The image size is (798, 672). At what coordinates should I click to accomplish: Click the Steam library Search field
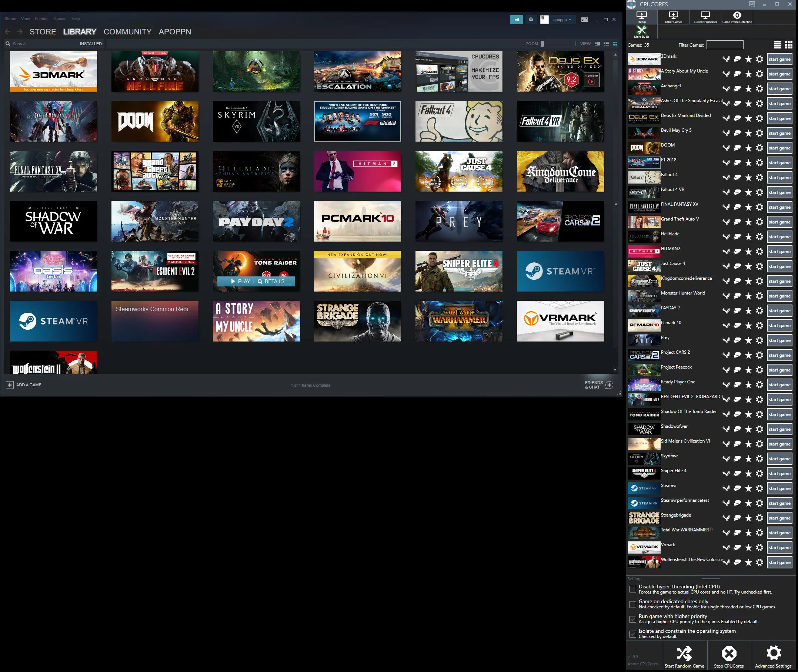click(42, 44)
